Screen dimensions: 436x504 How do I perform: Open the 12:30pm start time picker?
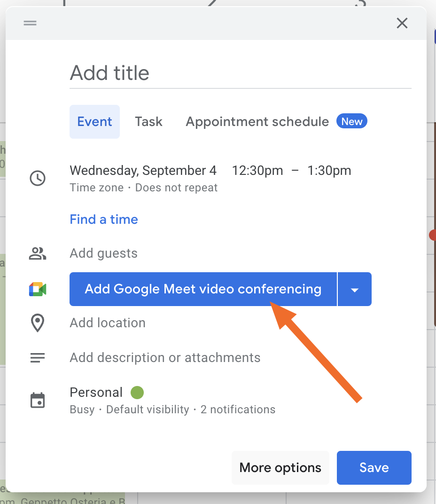coord(257,170)
